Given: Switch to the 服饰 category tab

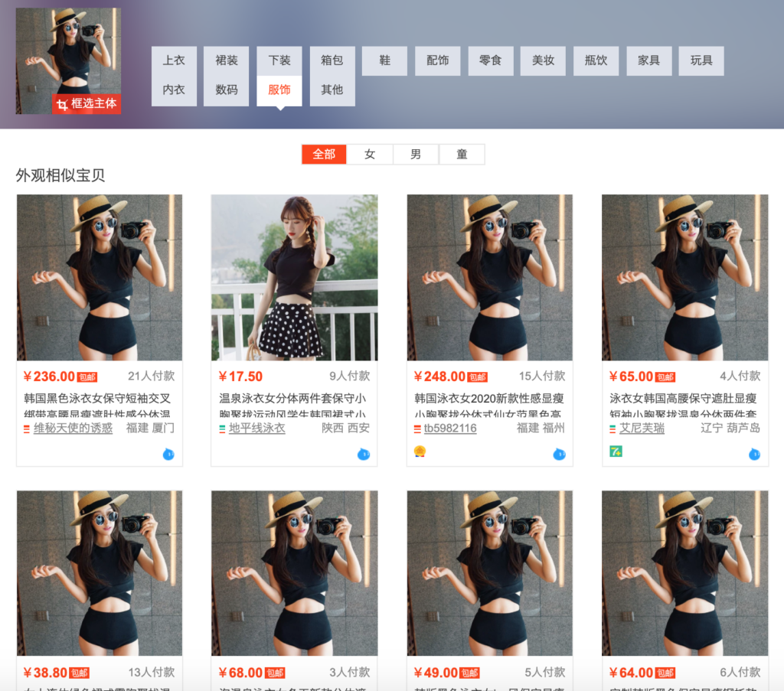Looking at the screenshot, I should (x=279, y=90).
